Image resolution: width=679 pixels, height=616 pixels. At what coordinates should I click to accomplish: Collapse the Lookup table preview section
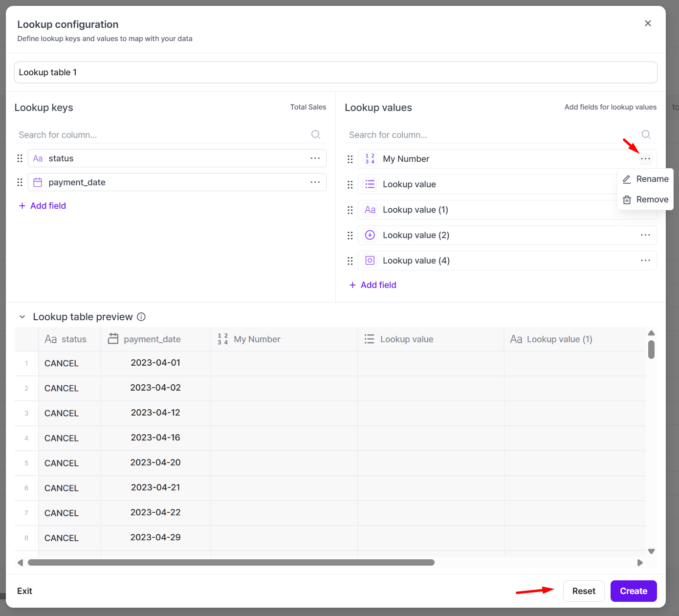click(22, 317)
